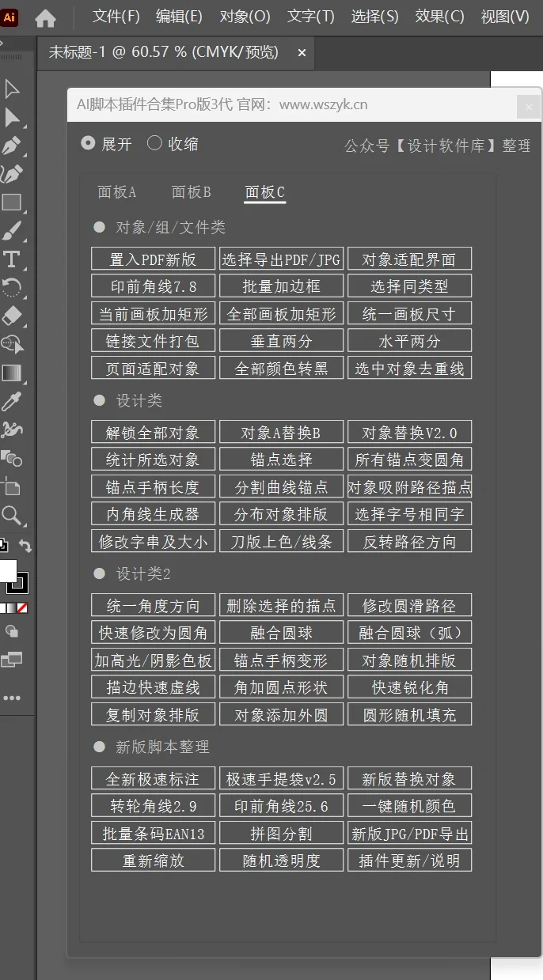Open the 对象(O) menu
The image size is (543, 980).
(245, 17)
